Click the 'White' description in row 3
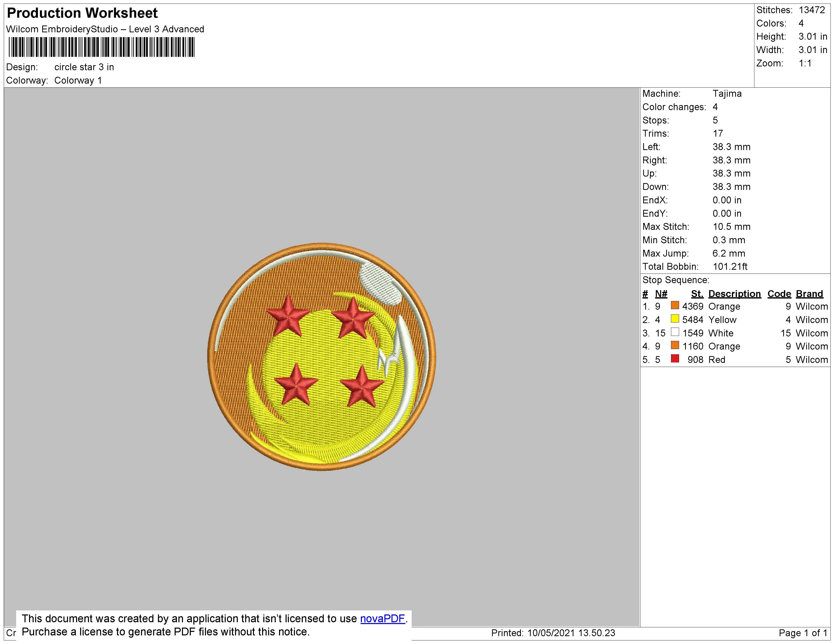 pyautogui.click(x=721, y=333)
